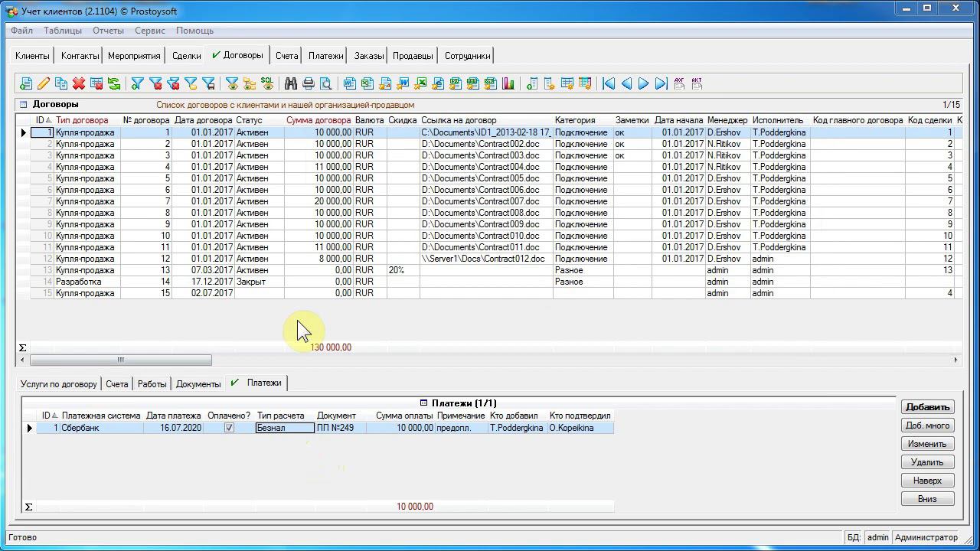The image size is (980, 551).
Task: Open print preview magnifier icon
Action: pyautogui.click(x=326, y=83)
